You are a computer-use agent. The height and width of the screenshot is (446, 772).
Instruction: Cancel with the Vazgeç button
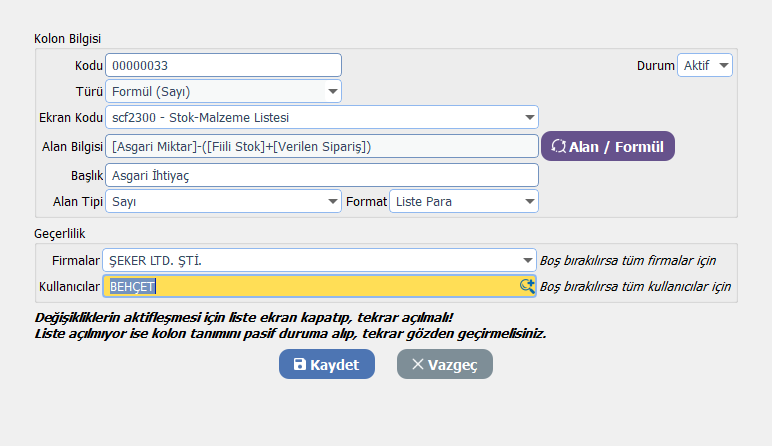[444, 365]
